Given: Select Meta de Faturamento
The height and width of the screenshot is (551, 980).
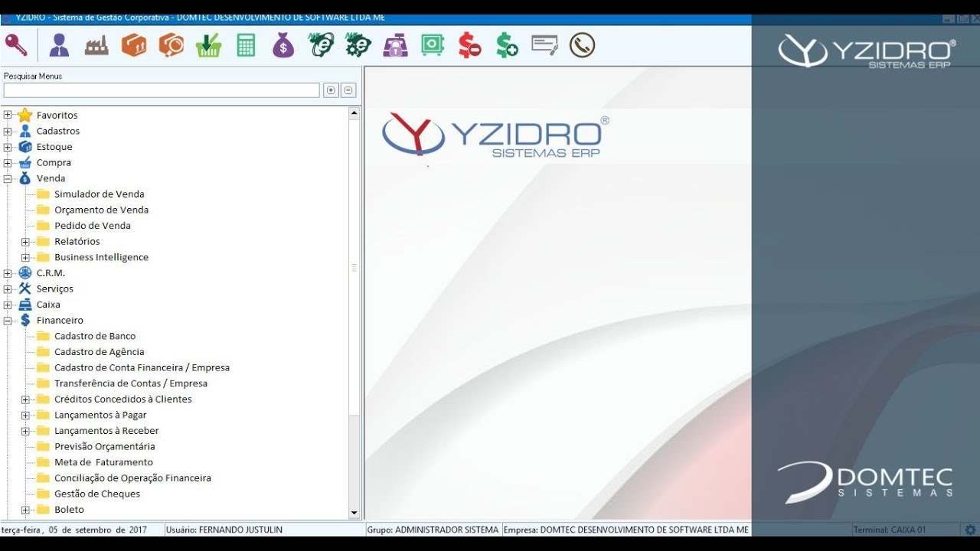Looking at the screenshot, I should (x=103, y=462).
